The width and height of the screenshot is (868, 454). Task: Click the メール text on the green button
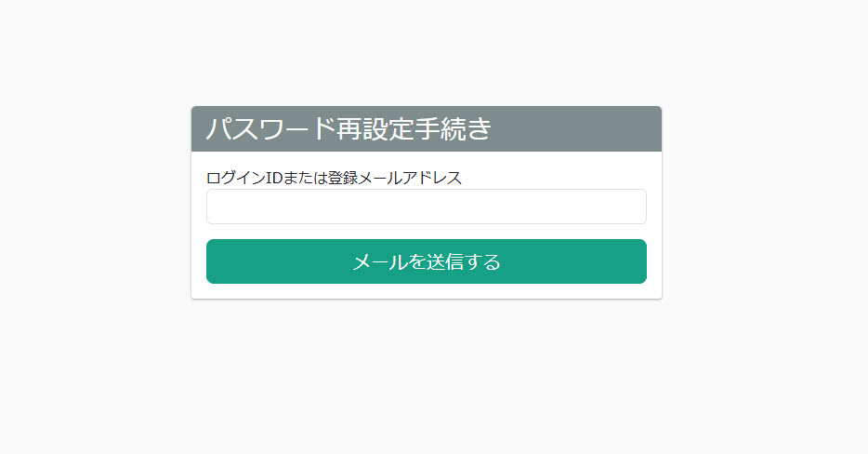click(x=380, y=261)
